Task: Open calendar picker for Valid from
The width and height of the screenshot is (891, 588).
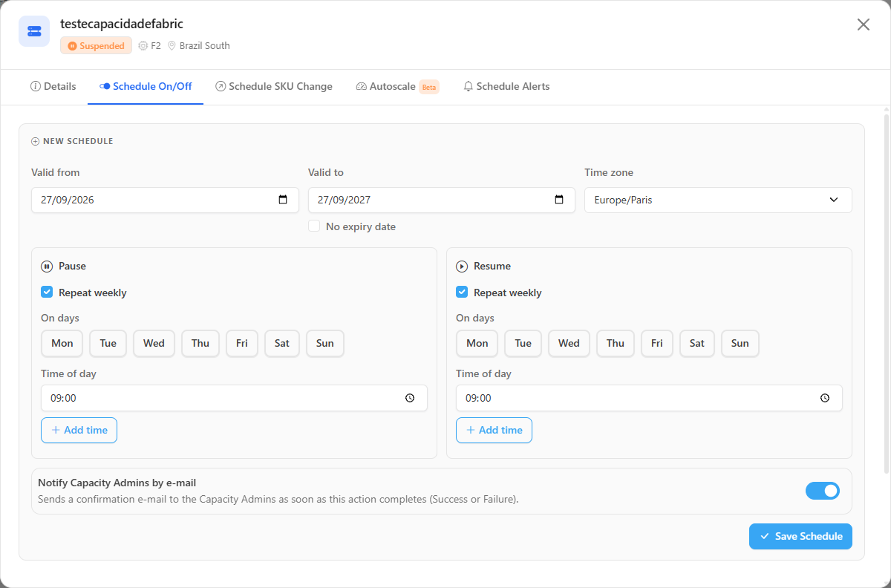Action: [283, 200]
